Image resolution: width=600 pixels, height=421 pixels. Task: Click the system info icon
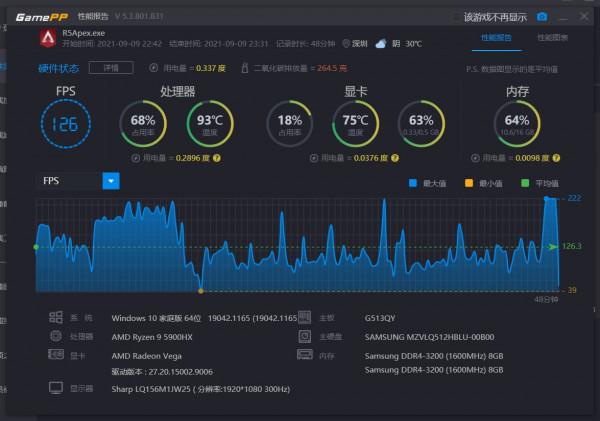(x=56, y=317)
